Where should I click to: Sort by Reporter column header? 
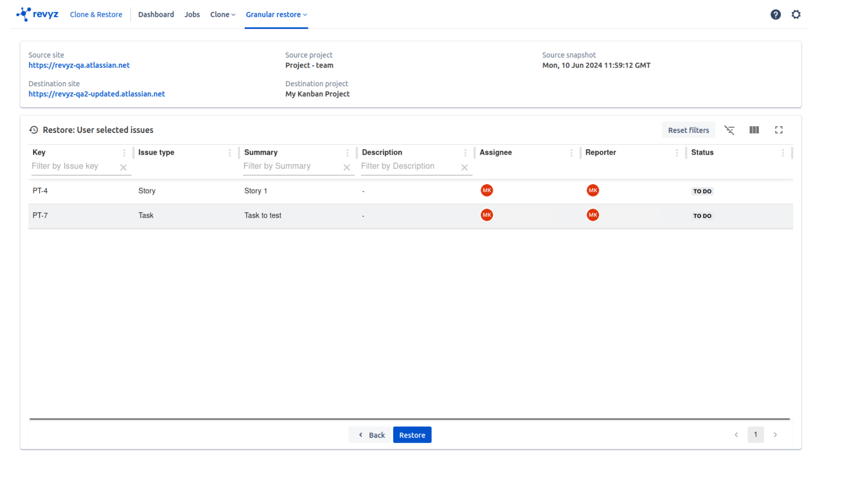(x=601, y=152)
